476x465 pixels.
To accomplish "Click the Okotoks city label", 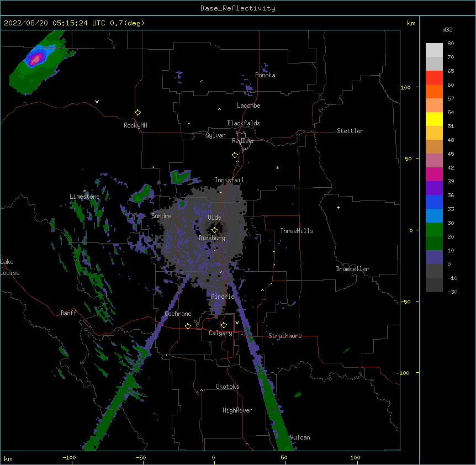I will click(x=228, y=387).
